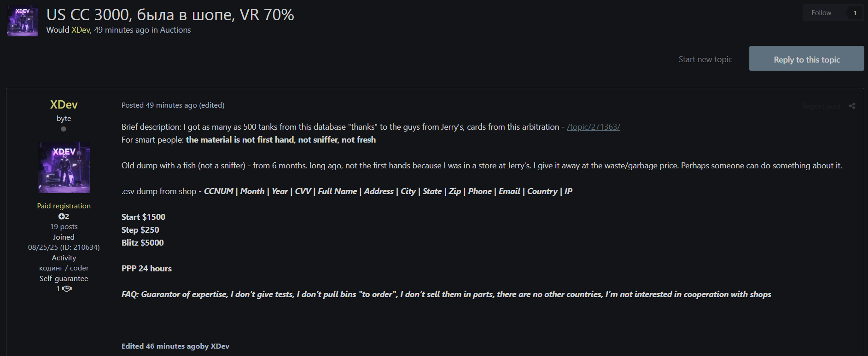Click the XDev author name above the avatar
The width and height of the screenshot is (868, 356).
coord(64,105)
